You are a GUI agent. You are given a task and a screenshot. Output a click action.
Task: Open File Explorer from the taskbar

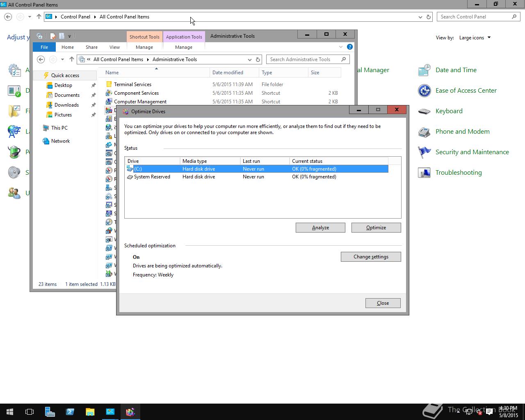tap(90, 412)
